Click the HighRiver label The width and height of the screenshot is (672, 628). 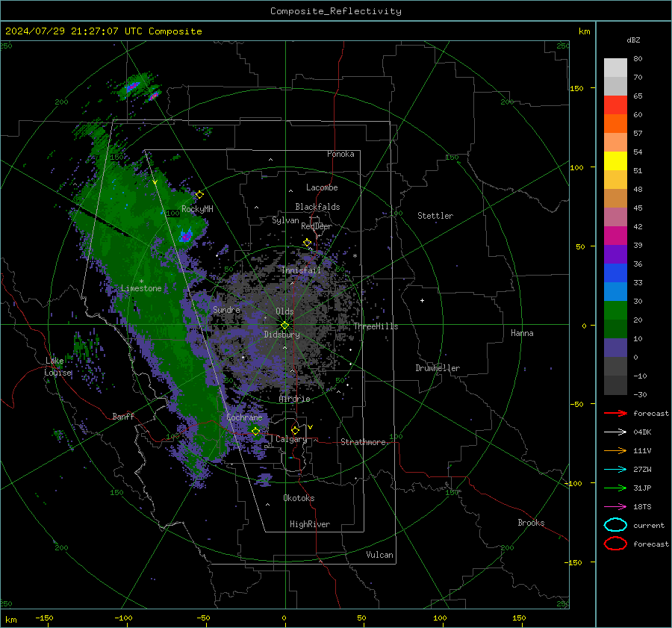[x=310, y=524]
